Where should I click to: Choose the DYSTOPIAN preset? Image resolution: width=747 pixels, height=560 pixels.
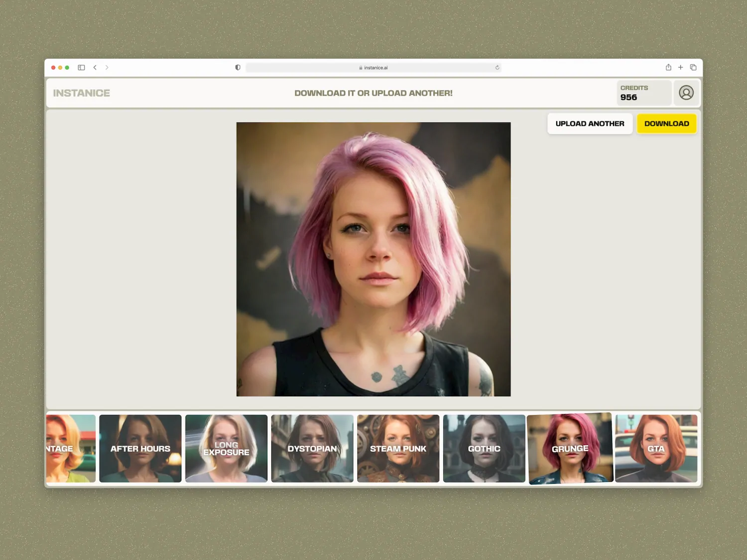pyautogui.click(x=312, y=448)
